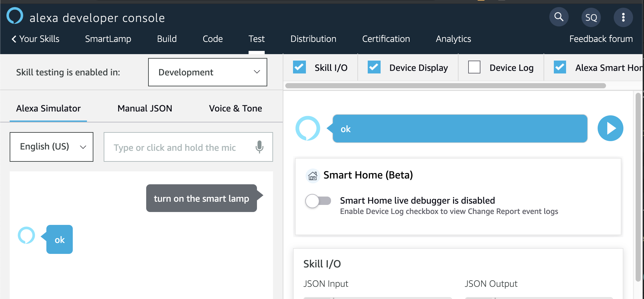Image resolution: width=644 pixels, height=299 pixels.
Task: Switch to the Build tab
Action: click(x=167, y=39)
